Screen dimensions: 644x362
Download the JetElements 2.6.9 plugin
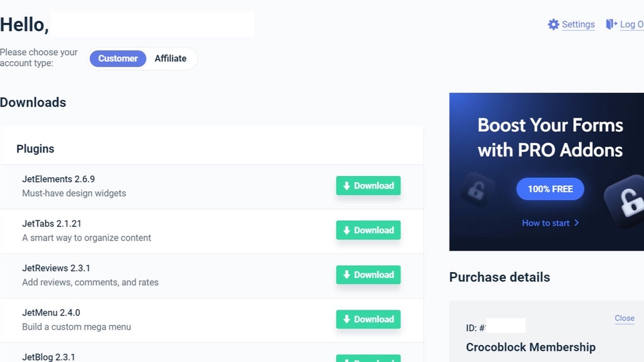(x=368, y=185)
